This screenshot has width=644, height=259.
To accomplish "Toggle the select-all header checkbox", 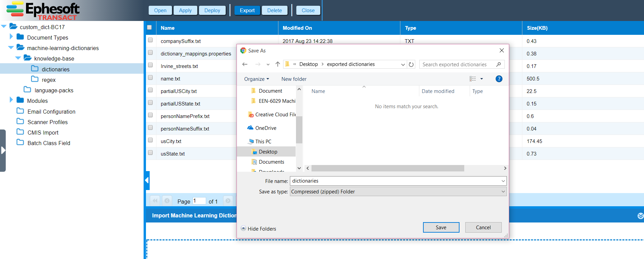I will (x=149, y=27).
